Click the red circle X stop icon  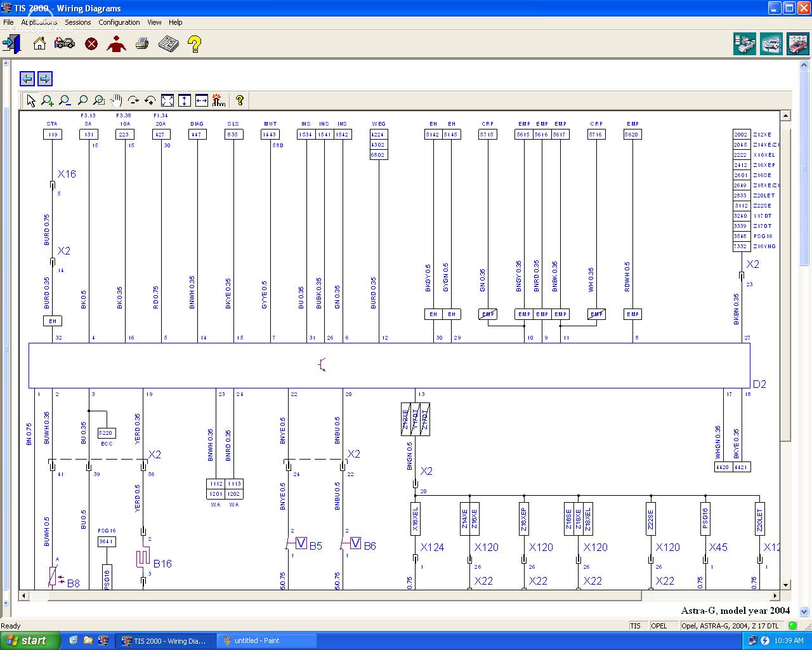[x=91, y=44]
